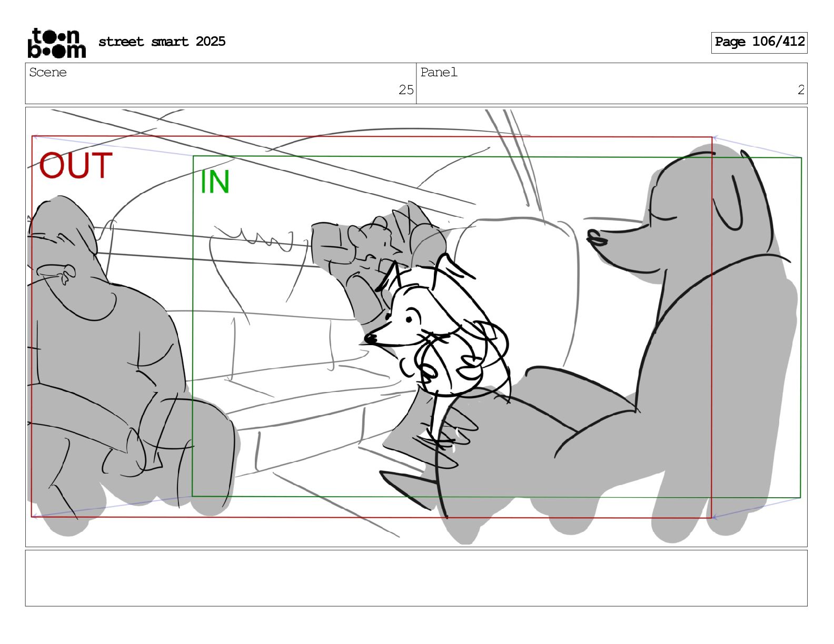Click the 'Panel' header label

click(439, 73)
